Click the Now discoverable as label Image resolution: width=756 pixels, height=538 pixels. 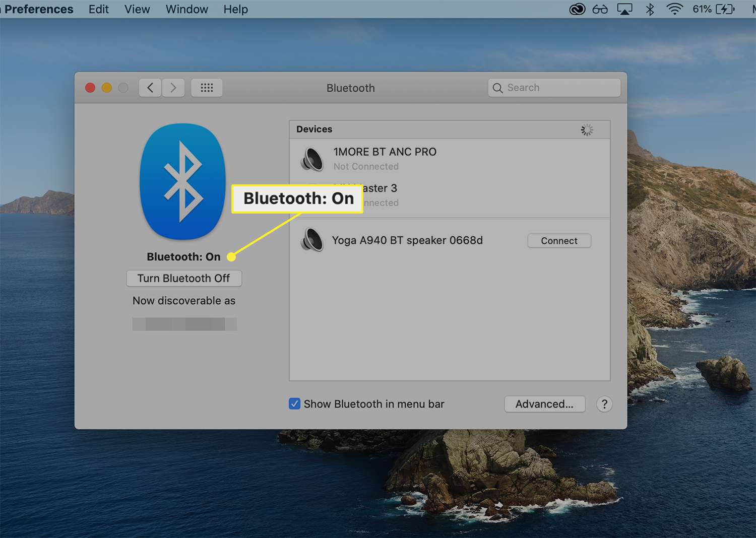184,301
